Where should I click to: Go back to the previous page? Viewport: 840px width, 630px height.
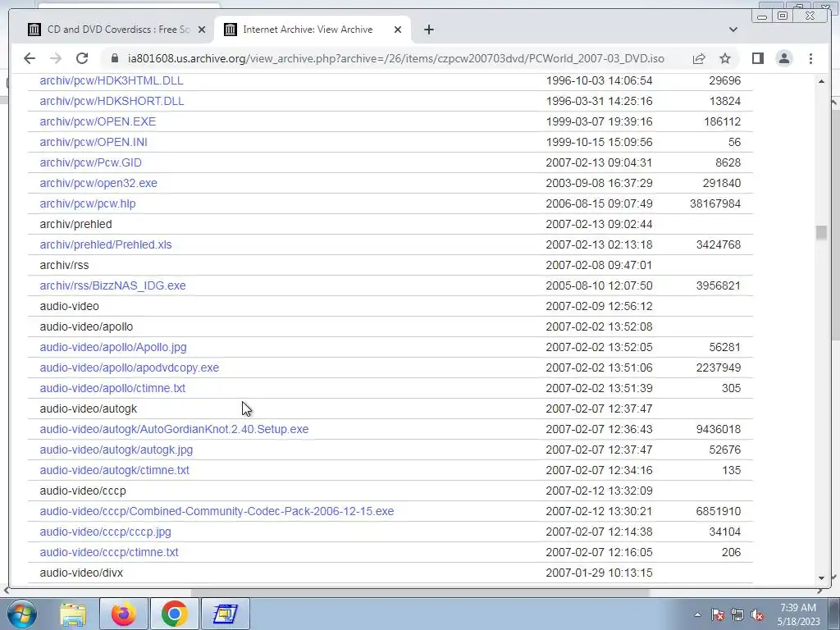point(30,58)
